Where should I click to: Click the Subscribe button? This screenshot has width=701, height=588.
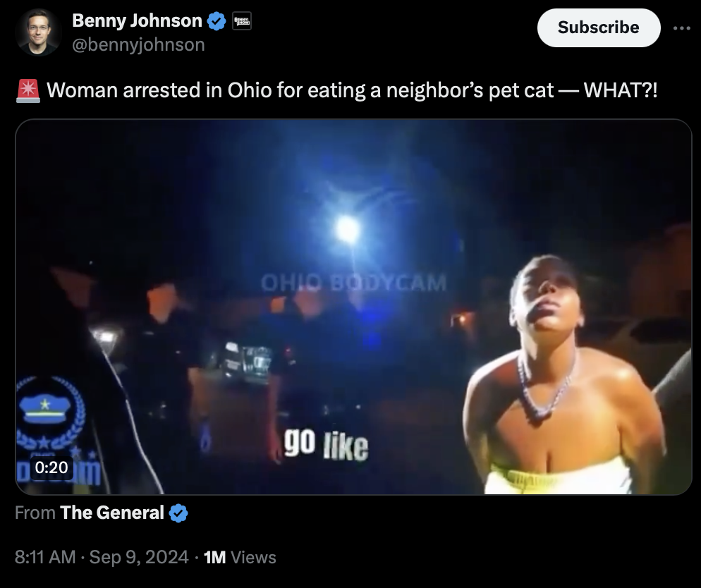(599, 27)
